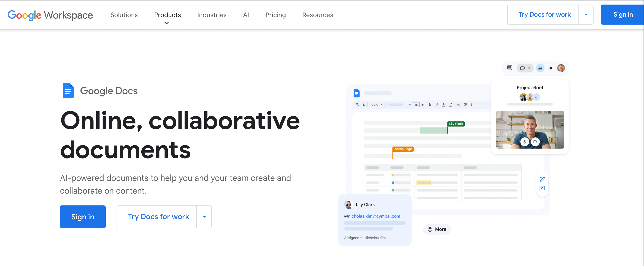Screen dimensions: 644x266
Task: Click the Gemini sparkle star icon
Action: point(551,68)
